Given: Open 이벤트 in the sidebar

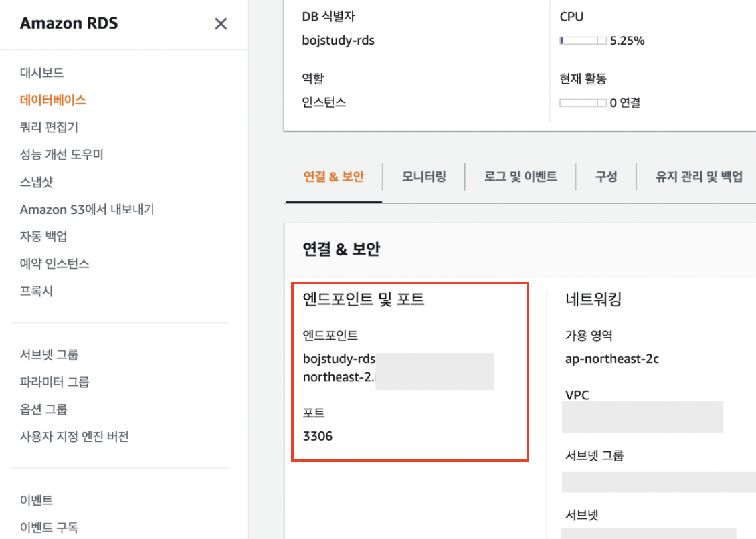Looking at the screenshot, I should (37, 500).
